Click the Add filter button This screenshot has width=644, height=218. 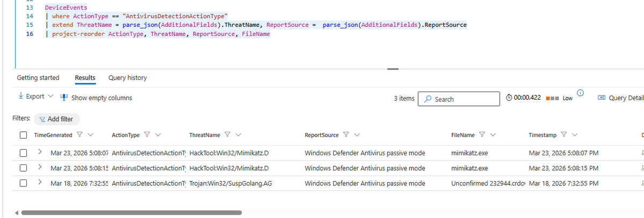(x=56, y=119)
